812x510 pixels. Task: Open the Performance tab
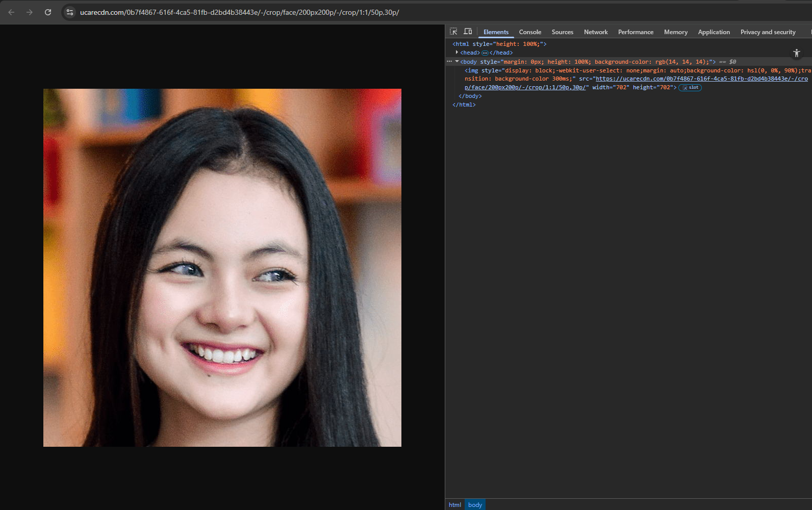(636, 32)
